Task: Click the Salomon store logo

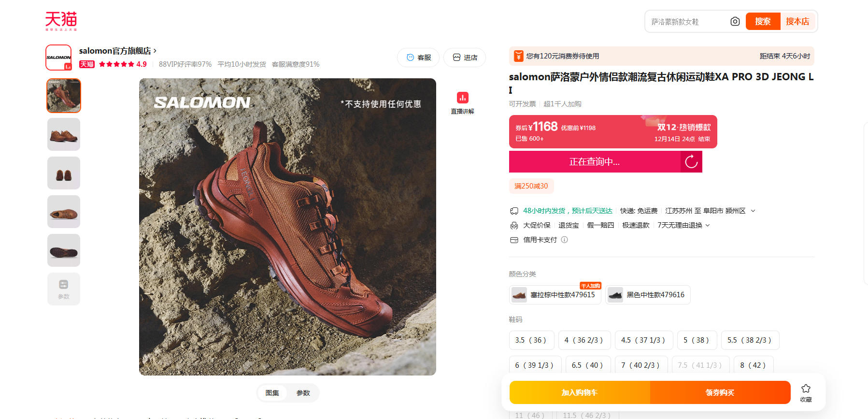Action: tap(58, 58)
